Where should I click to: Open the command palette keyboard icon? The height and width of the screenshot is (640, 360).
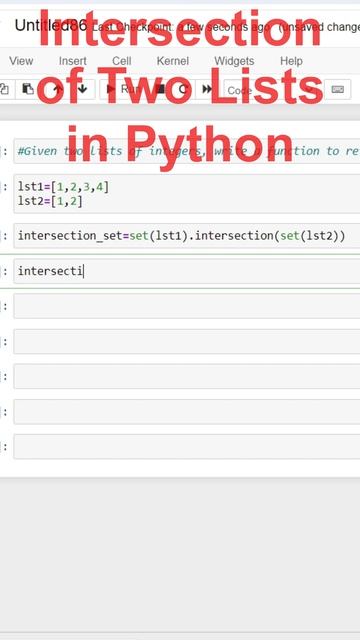point(338,89)
